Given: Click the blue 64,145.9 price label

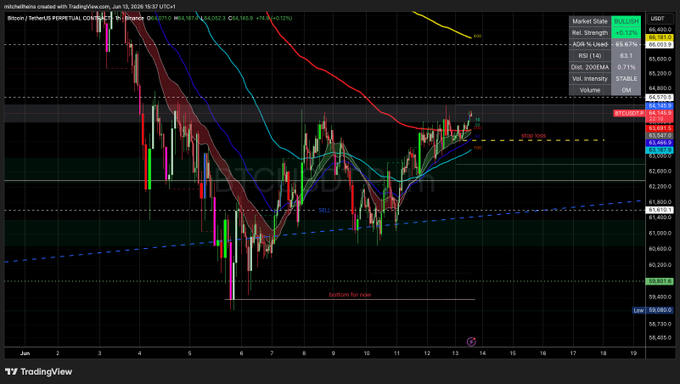Looking at the screenshot, I should 660,106.
